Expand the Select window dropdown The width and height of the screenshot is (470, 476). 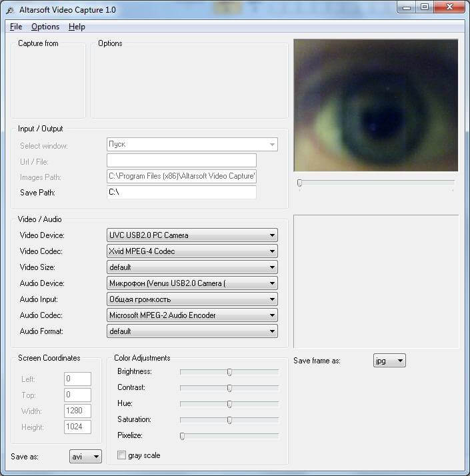(x=192, y=144)
